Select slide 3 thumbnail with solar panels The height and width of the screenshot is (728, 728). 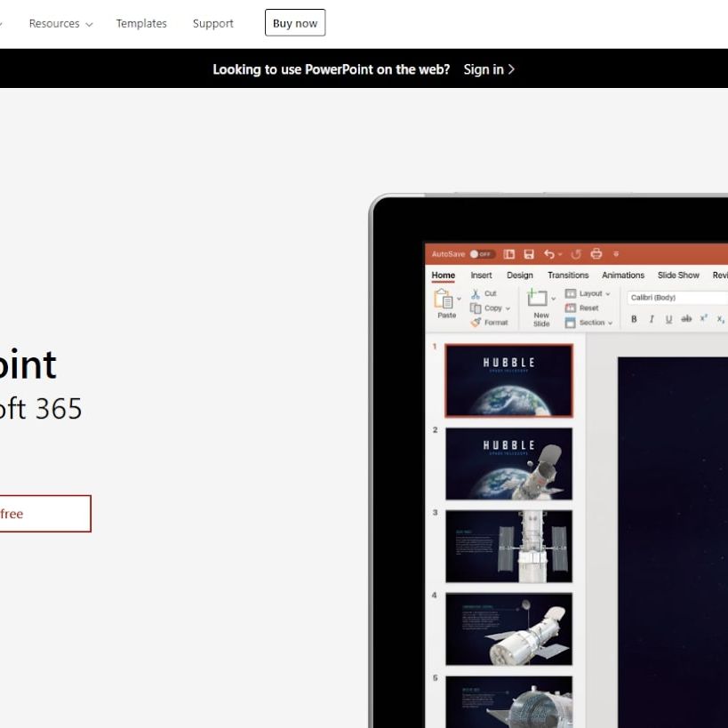pos(508,547)
